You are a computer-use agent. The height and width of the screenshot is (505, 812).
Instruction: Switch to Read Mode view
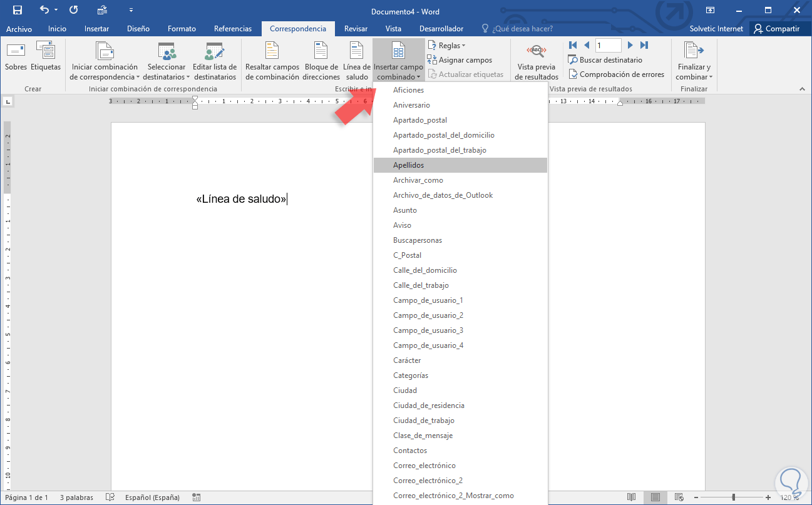pos(632,497)
